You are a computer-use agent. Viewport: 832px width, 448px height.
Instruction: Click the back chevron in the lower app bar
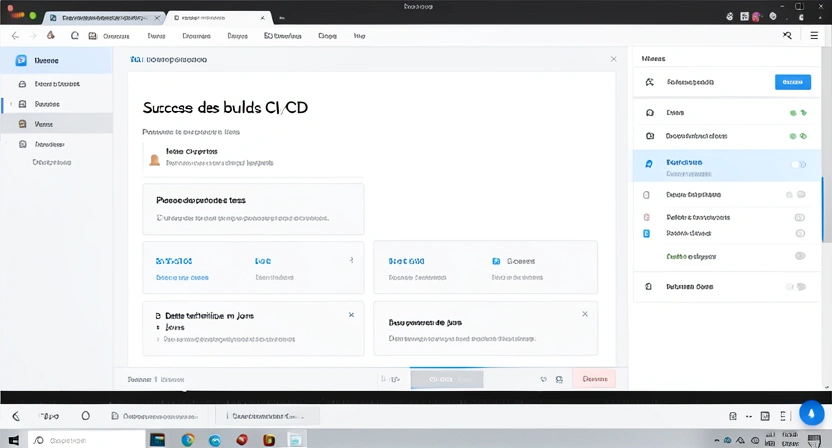[x=16, y=416]
